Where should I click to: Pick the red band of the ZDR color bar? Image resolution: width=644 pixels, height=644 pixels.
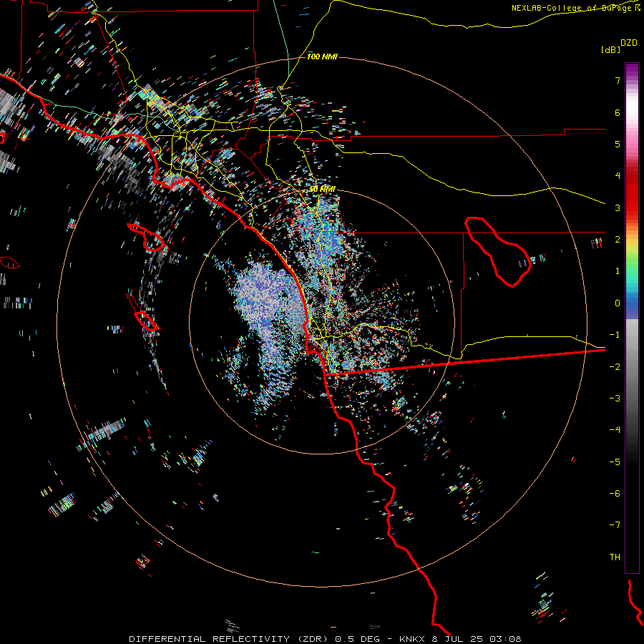click(632, 193)
